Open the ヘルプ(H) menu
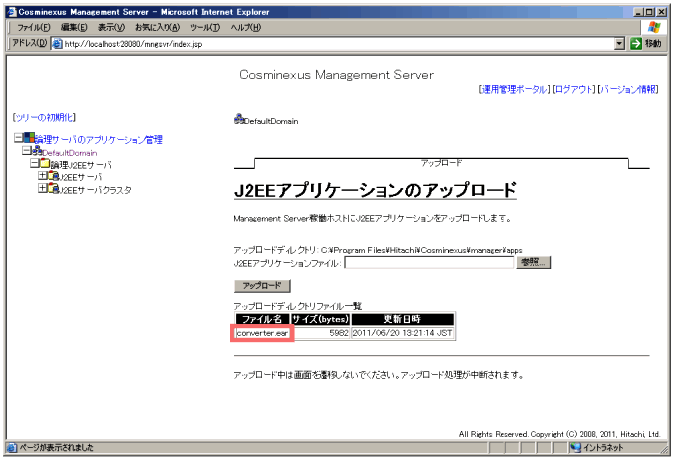673x460 pixels. pyautogui.click(x=246, y=27)
